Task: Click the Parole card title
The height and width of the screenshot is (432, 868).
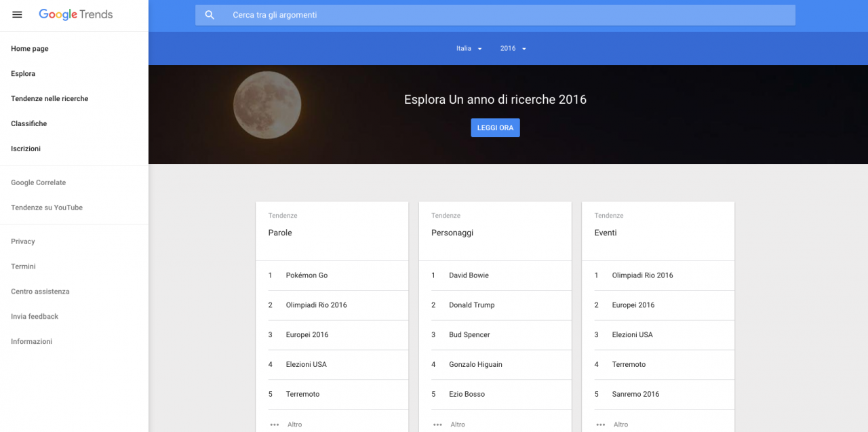Action: 280,233
